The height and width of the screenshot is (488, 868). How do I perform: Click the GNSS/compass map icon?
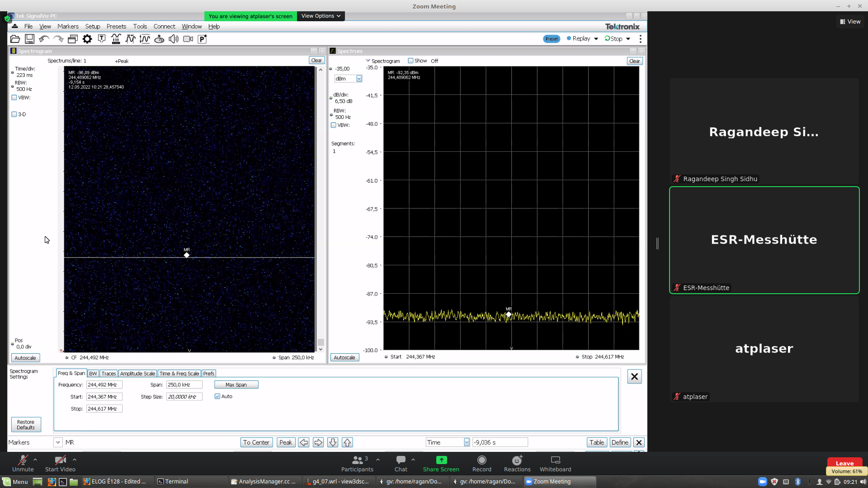click(160, 39)
